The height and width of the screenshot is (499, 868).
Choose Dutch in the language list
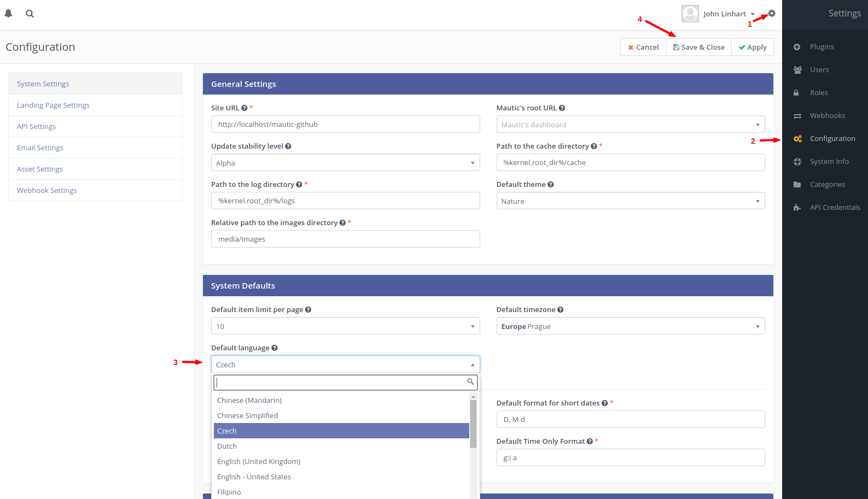pyautogui.click(x=341, y=447)
